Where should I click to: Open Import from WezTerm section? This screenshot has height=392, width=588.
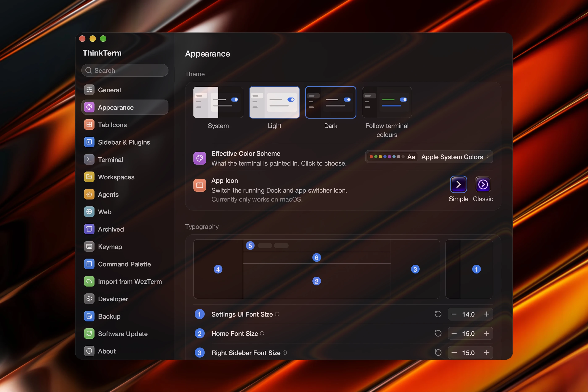(125, 281)
